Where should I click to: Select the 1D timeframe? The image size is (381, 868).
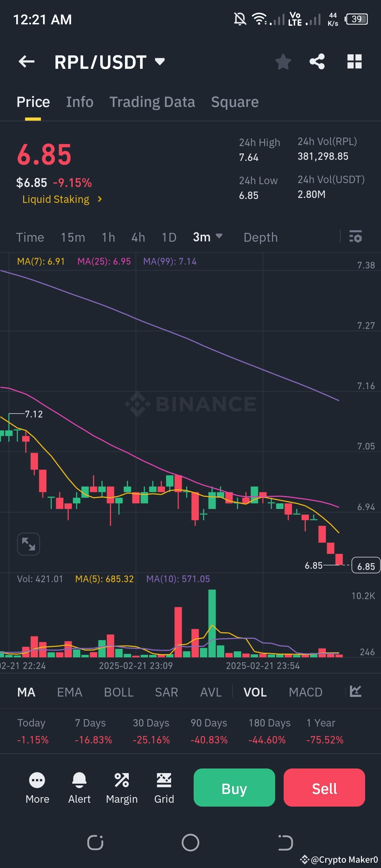[168, 237]
